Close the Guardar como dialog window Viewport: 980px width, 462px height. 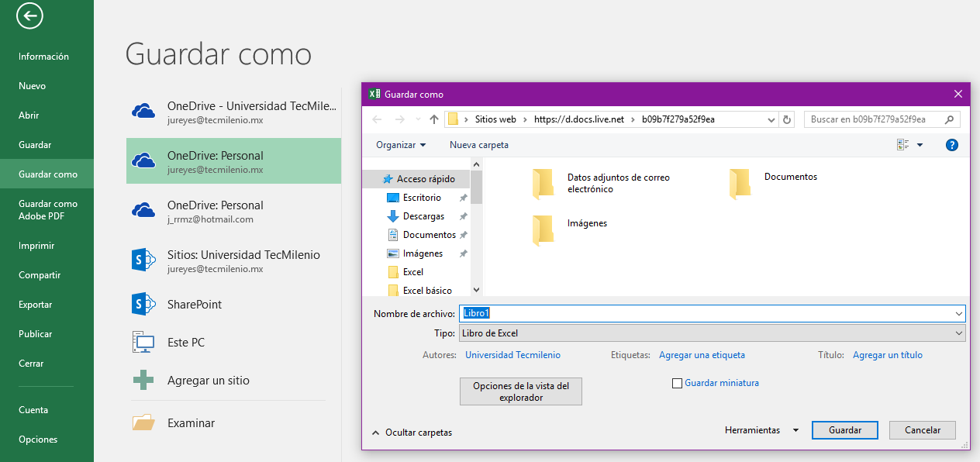[x=958, y=94]
